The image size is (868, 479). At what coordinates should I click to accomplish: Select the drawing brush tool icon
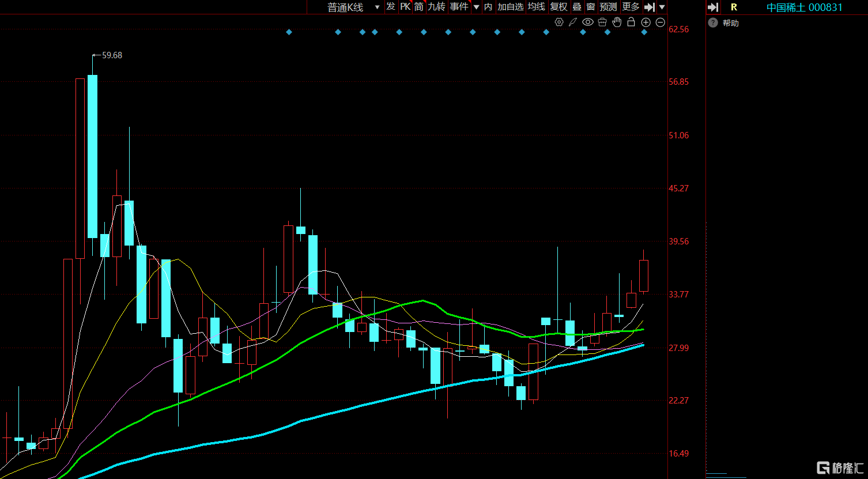(573, 22)
